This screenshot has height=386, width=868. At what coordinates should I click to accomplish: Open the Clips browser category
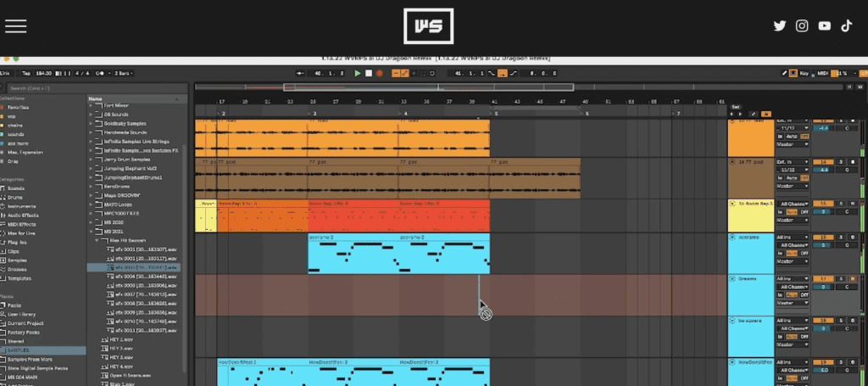pos(14,251)
